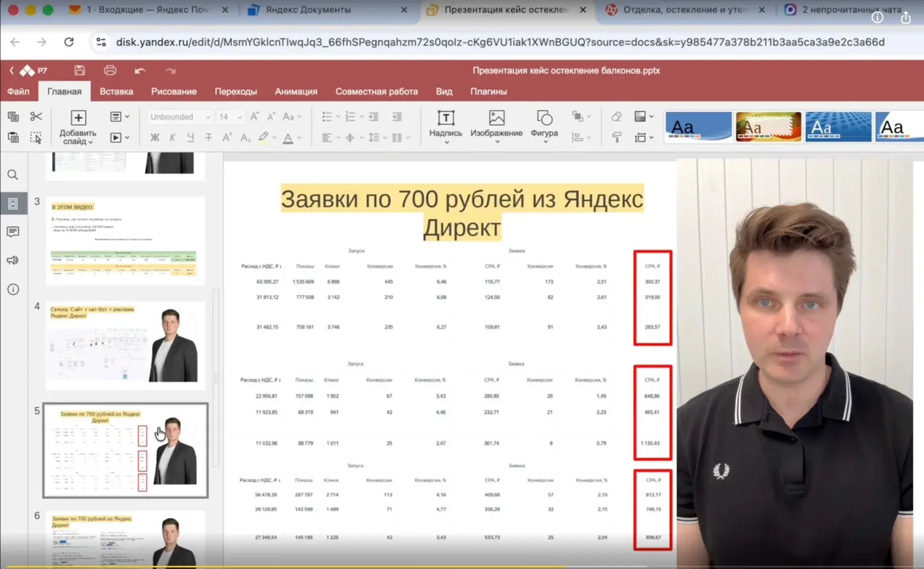This screenshot has height=569, width=924.
Task: Paste from clipboard icon
Action: coord(13,137)
